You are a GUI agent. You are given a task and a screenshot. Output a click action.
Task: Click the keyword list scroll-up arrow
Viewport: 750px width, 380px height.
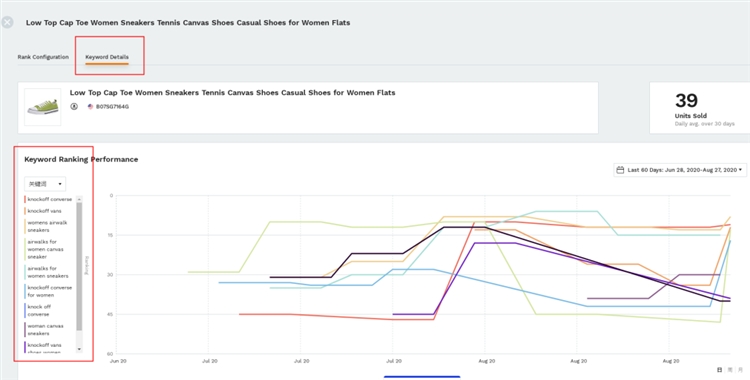pos(79,199)
